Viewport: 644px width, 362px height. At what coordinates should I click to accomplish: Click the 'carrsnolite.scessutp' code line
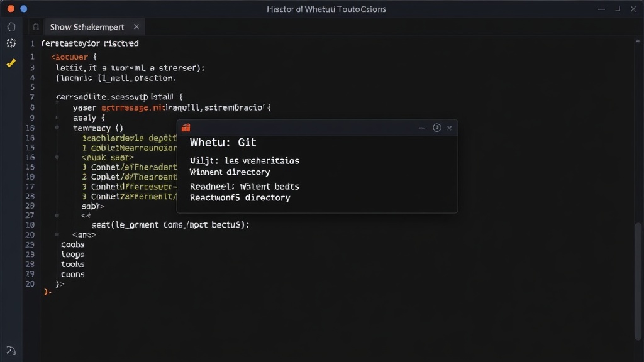click(119, 97)
